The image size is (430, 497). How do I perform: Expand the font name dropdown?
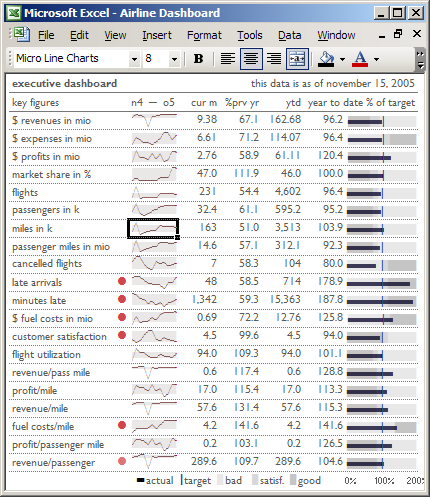(x=134, y=59)
